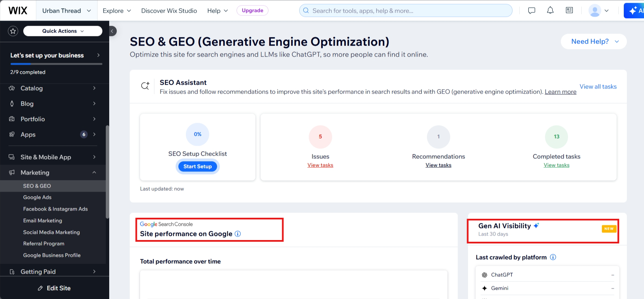Click the Edit Site pencil icon
This screenshot has width=644, height=299.
tap(40, 288)
